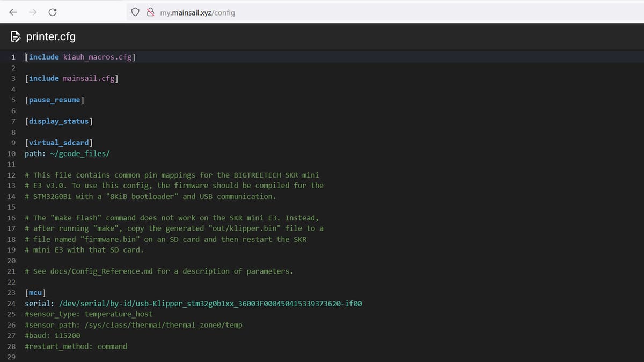The image size is (644, 362).
Task: Click the include mainsail.cfg line
Action: [71, 78]
